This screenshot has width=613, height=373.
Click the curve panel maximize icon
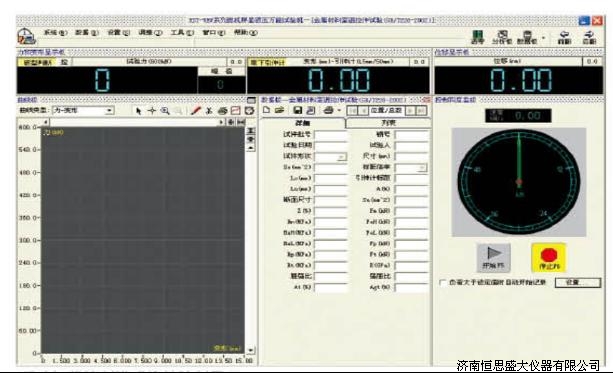(251, 100)
